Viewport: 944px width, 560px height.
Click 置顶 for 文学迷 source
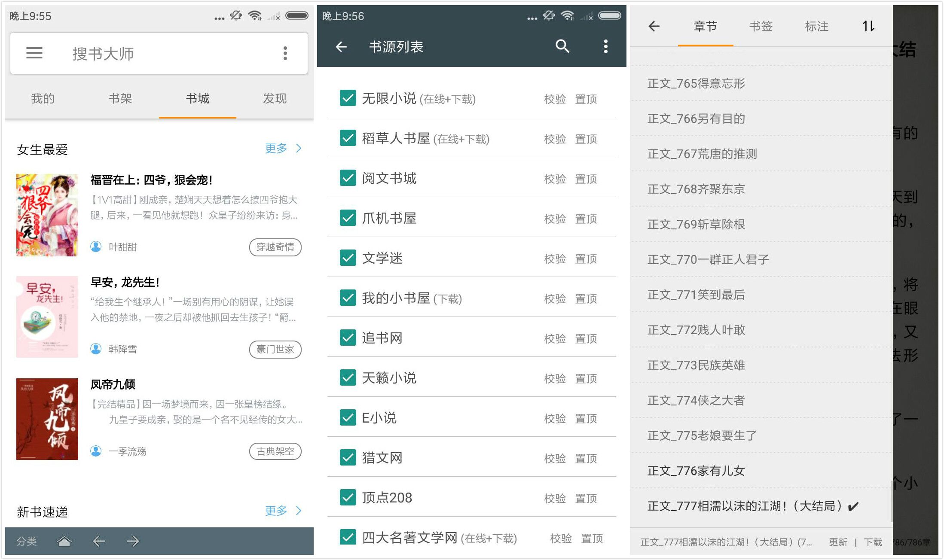click(x=586, y=259)
